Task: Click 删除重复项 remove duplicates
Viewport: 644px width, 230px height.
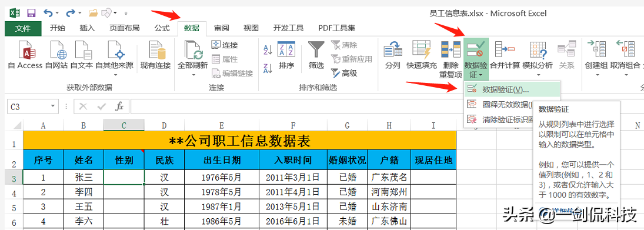Action: pyautogui.click(x=451, y=59)
